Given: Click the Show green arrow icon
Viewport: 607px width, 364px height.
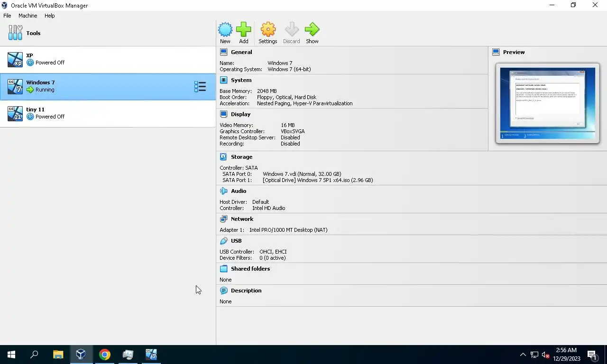Looking at the screenshot, I should (x=312, y=29).
